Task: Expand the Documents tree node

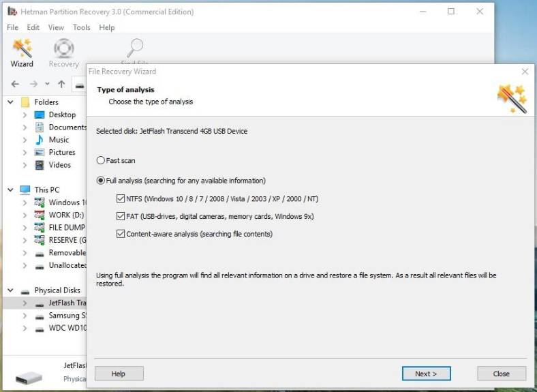Action: click(25, 127)
